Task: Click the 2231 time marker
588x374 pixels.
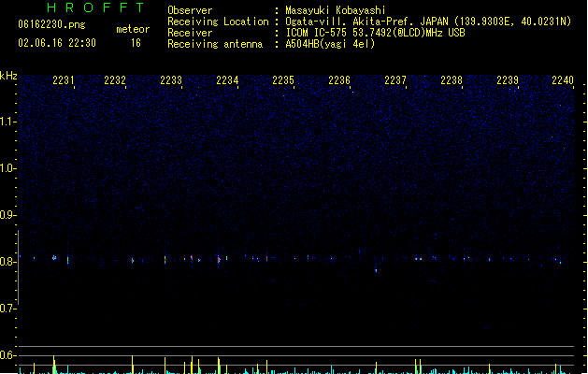Action: 64,80
